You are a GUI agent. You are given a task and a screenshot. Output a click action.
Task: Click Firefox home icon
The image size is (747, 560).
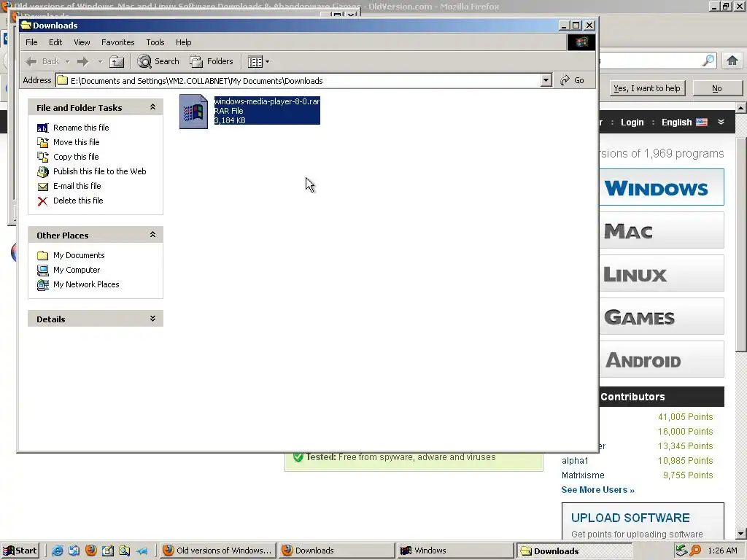[732, 61]
